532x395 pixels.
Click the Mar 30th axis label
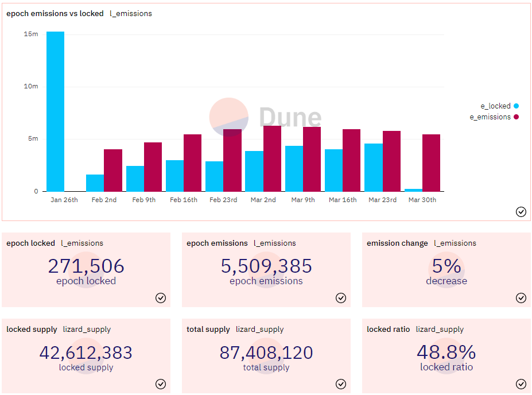[x=422, y=200]
